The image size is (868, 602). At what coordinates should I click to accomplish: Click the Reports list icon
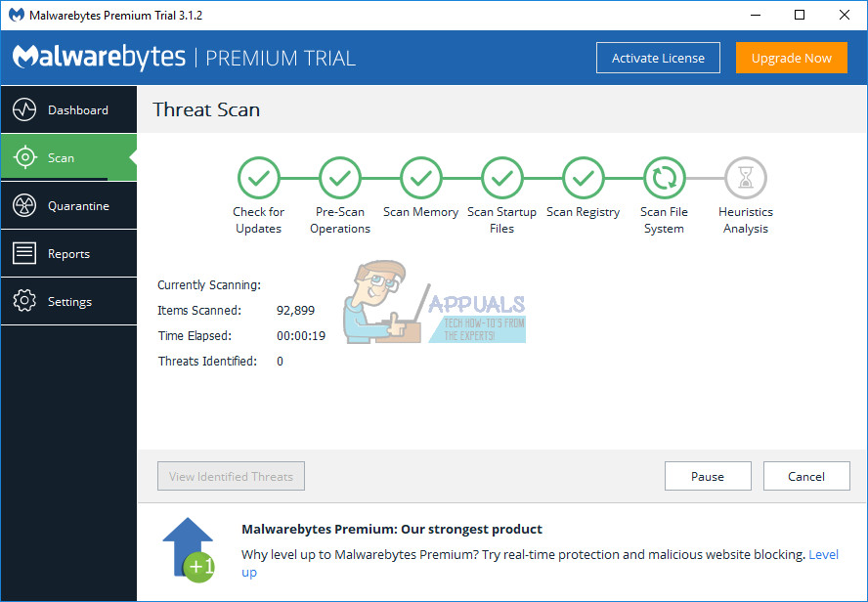tap(24, 253)
